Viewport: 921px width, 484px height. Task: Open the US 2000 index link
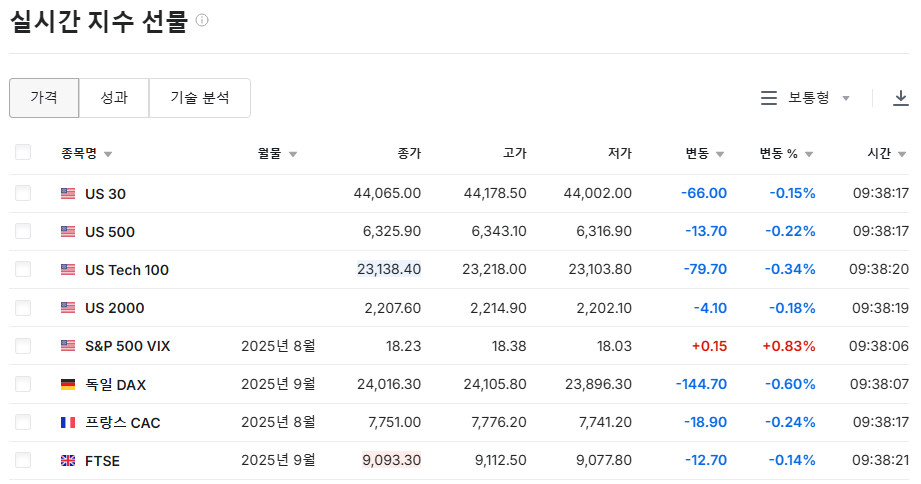tap(114, 308)
